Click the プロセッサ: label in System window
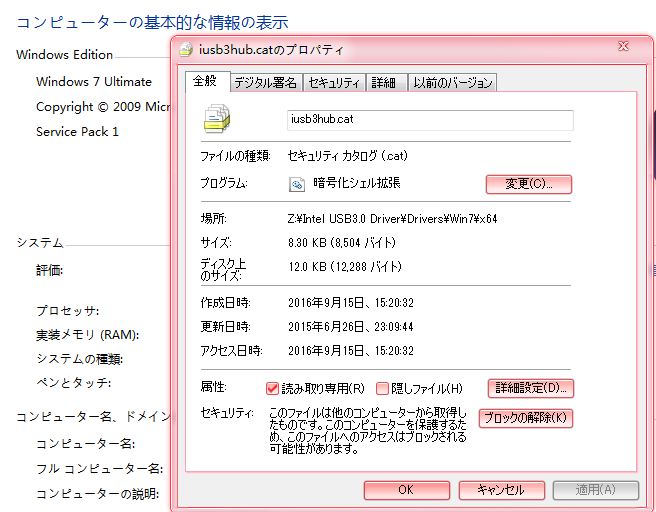This screenshot has width=656, height=512. click(68, 311)
